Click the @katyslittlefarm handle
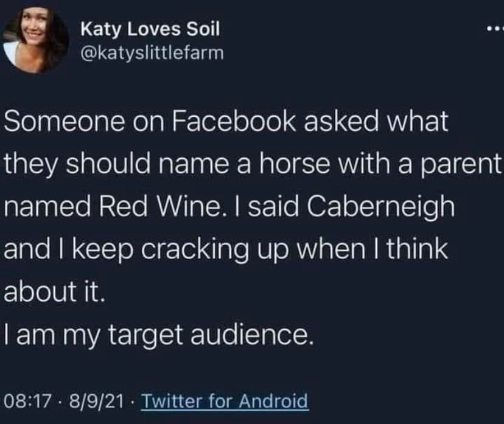 [152, 54]
